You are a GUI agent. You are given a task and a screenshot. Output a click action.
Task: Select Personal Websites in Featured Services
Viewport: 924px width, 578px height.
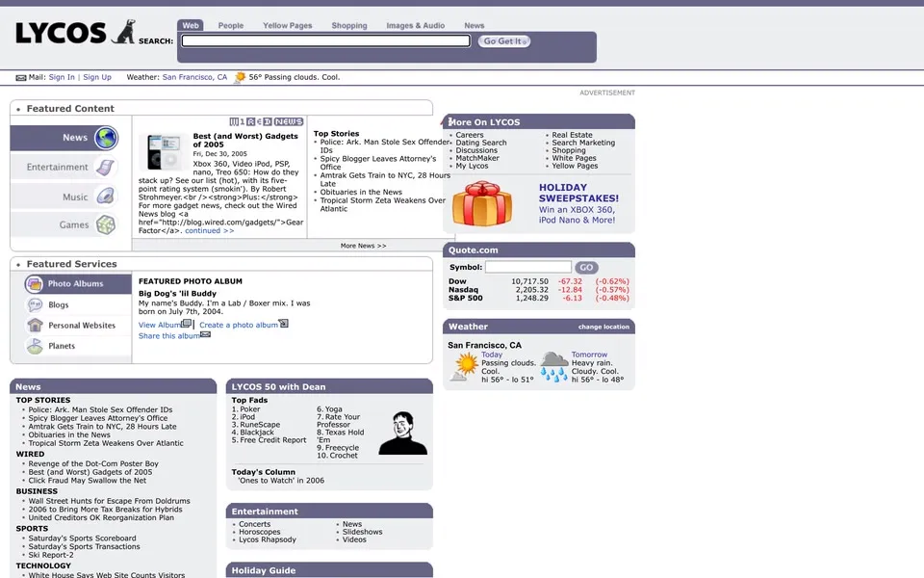[x=82, y=325]
